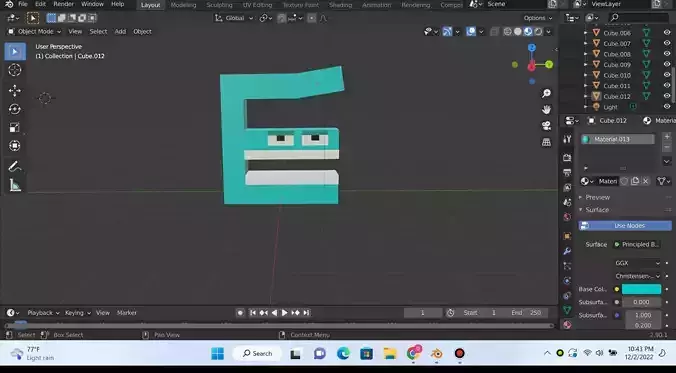676x373 pixels.
Task: Open Windows taskbar Search
Action: [x=257, y=354]
